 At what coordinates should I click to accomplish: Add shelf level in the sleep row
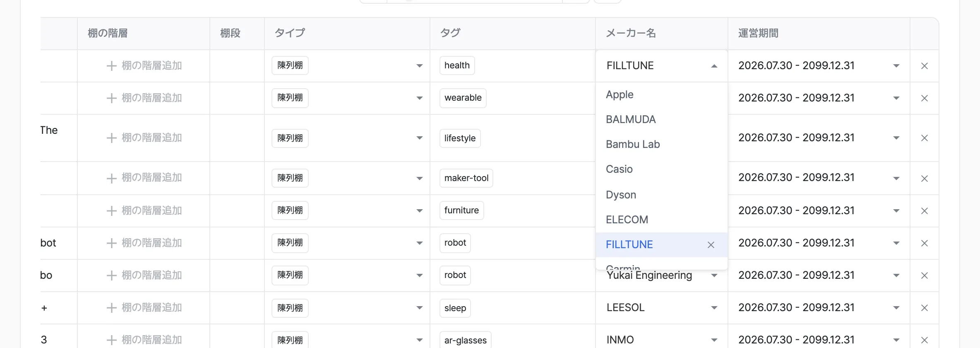144,307
